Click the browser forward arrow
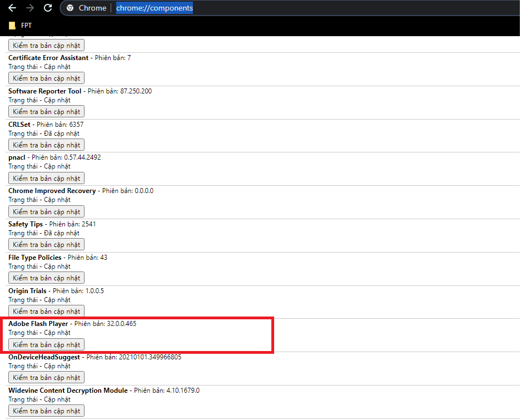The image size is (521, 420). (x=30, y=8)
